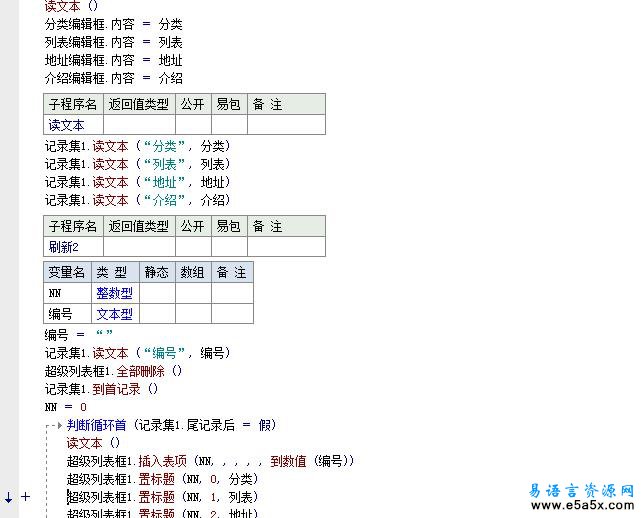
Task: Click 返回值类型 header above 刷新2 row
Action: tap(139, 226)
